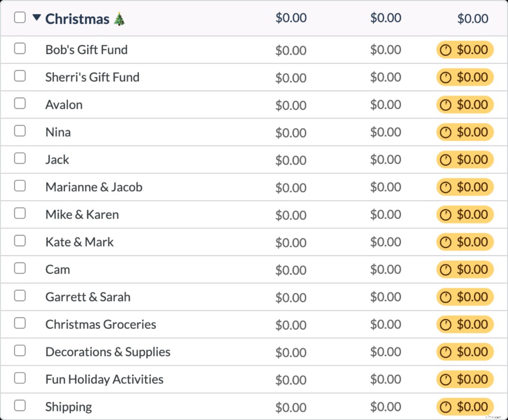Check the checkbox for the Christmas category group

(19, 17)
